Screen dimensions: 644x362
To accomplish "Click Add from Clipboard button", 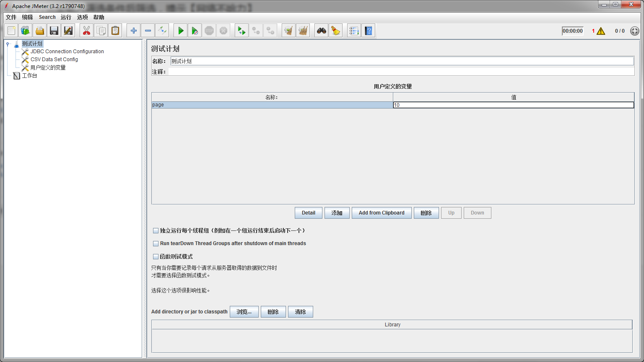I will point(382,213).
